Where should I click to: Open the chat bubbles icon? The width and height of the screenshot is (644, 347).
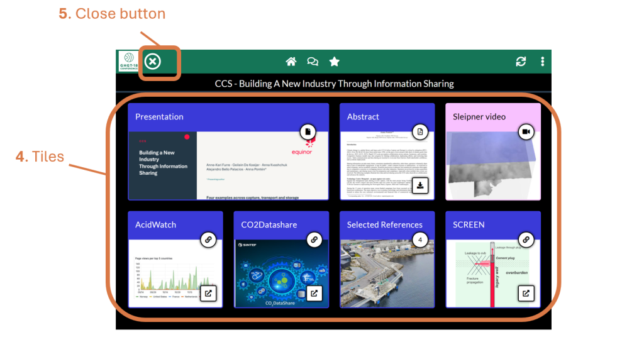(x=313, y=62)
